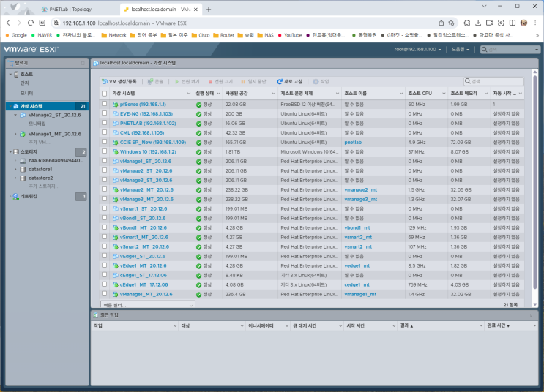Screen dimensions: 544x392
Task: Expand vManage1_MT_20.12.6 in navigator tree
Action: click(15, 134)
